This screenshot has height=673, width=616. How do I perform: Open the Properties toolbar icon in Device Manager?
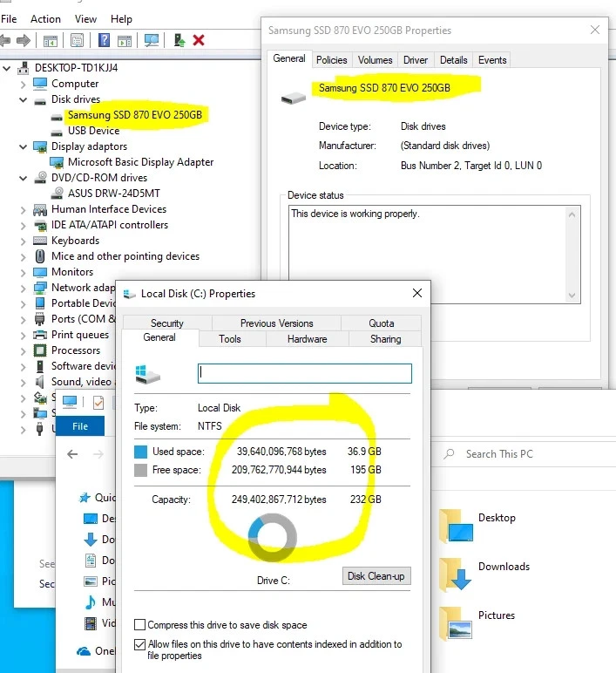point(78,41)
